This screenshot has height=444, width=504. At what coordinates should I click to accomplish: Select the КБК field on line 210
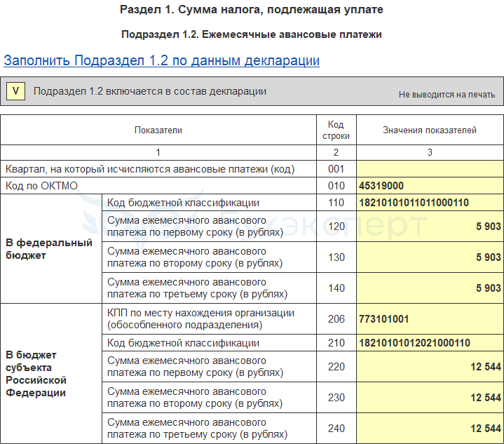point(430,343)
